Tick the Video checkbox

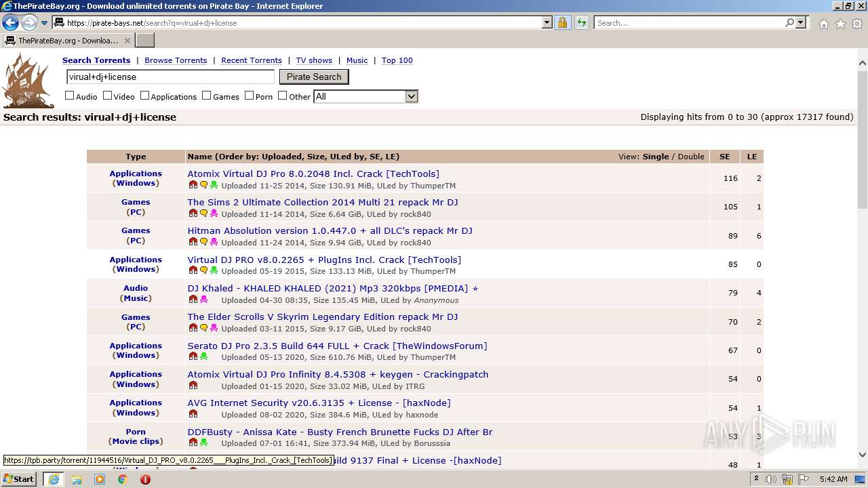(107, 96)
